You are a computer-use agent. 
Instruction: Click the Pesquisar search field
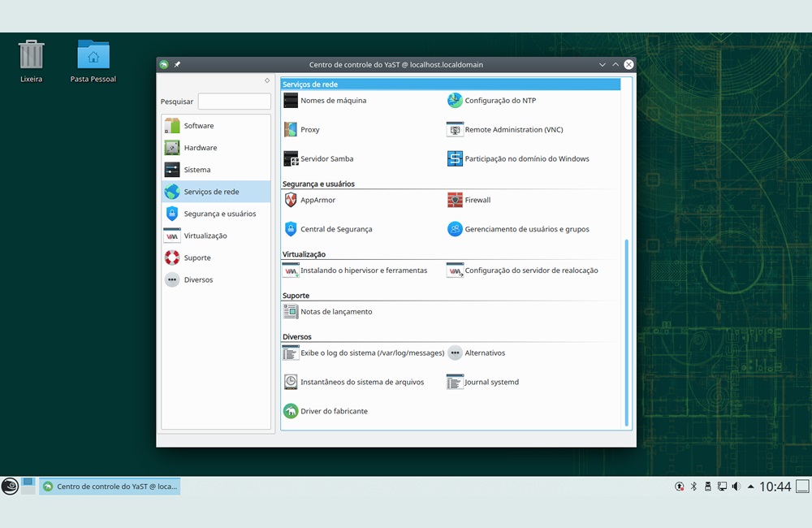(x=234, y=102)
